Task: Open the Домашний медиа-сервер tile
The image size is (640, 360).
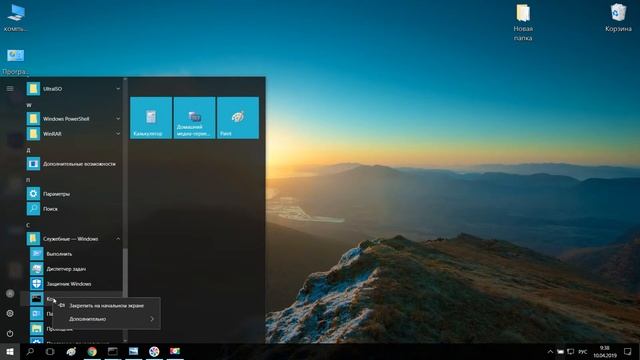Action: click(x=194, y=118)
